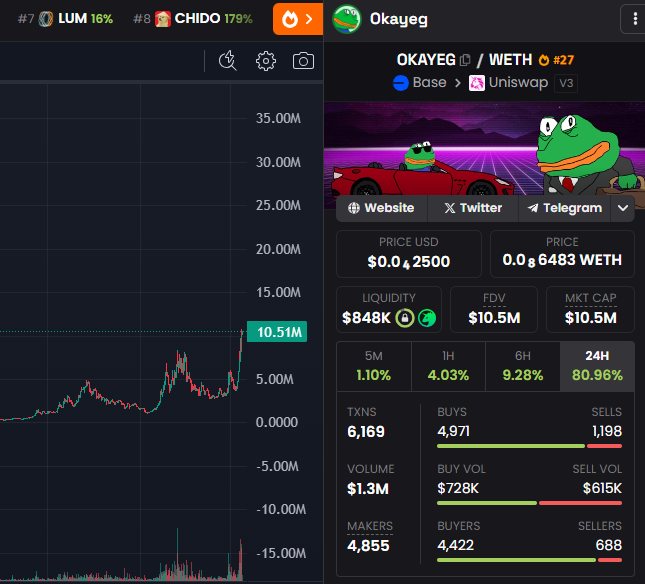Click the Base chain icon
This screenshot has height=584, width=645.
[401, 83]
